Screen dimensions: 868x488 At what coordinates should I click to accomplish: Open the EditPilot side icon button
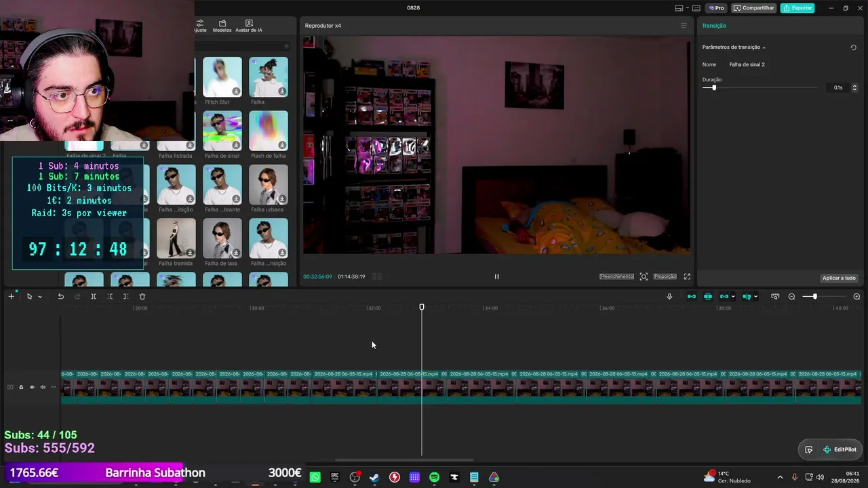808,449
